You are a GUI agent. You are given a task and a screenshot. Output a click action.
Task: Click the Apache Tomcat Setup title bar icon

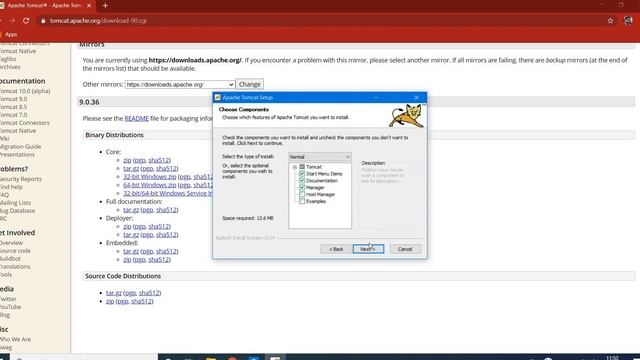click(x=218, y=98)
